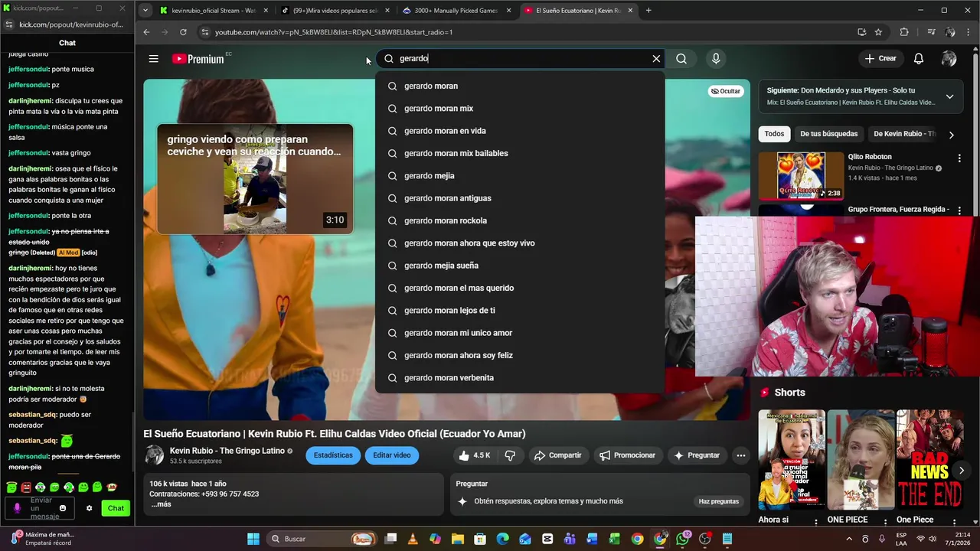Click the YouTube Premium logo
This screenshot has height=551, width=980.
pos(198,59)
